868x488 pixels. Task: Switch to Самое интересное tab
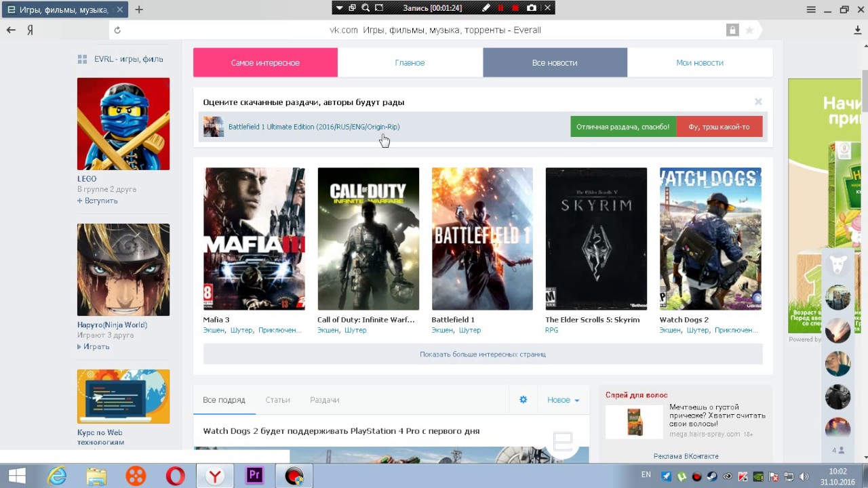[x=265, y=62]
